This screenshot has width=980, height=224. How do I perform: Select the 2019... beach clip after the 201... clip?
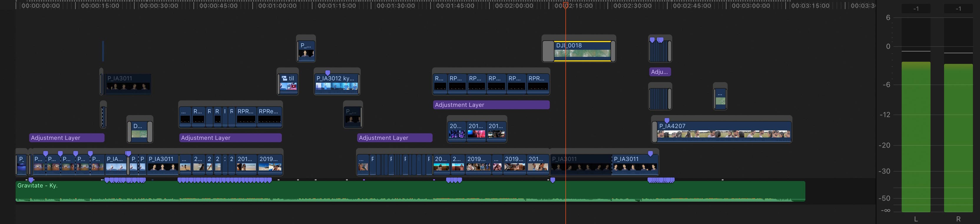[x=270, y=165]
